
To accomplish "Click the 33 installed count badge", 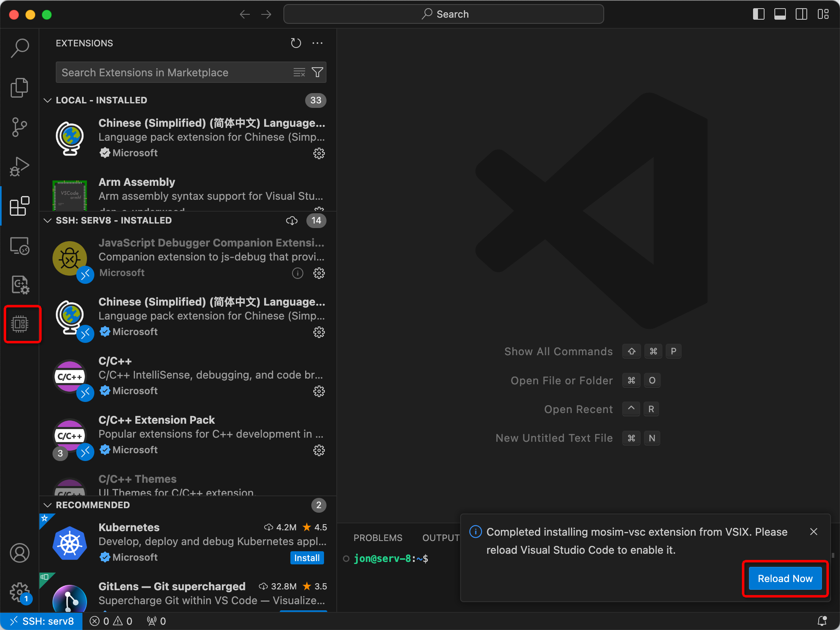I will (315, 100).
